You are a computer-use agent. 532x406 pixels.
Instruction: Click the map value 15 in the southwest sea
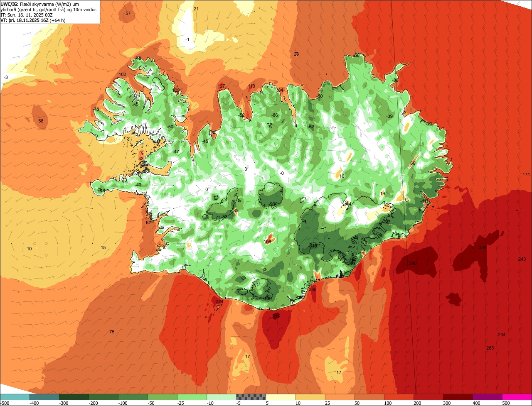[103, 247]
